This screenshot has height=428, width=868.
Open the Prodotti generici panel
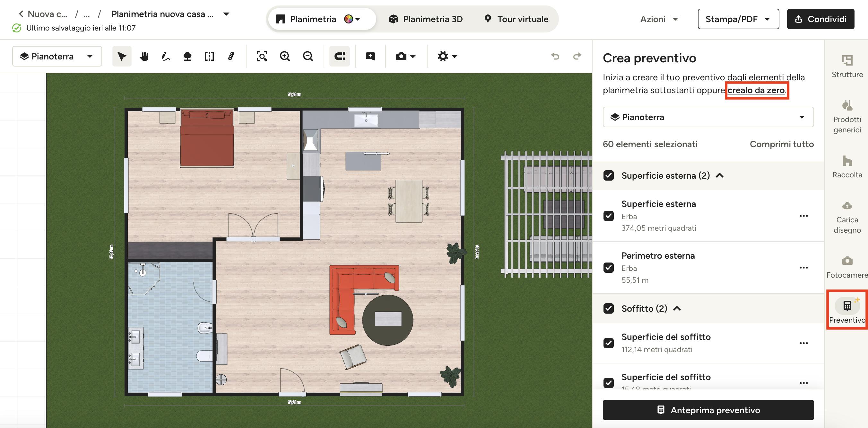click(x=847, y=117)
